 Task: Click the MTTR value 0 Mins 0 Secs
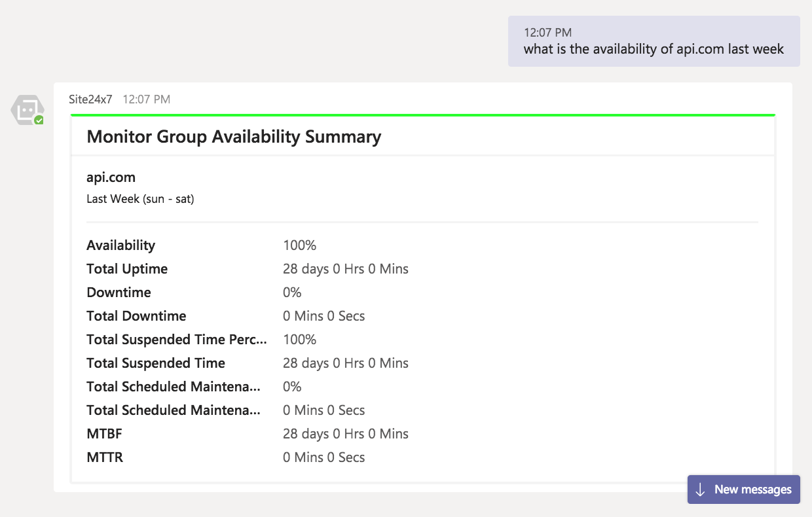click(x=323, y=457)
